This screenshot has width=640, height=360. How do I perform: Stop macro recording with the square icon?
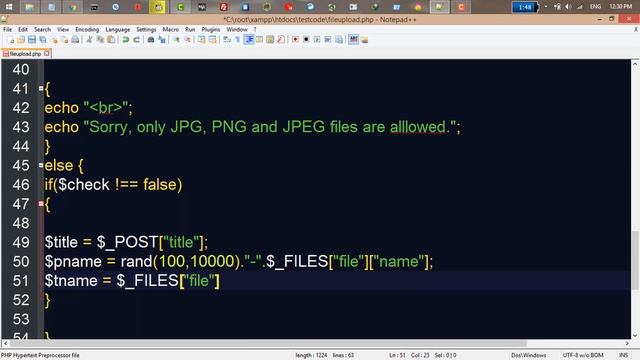(x=306, y=40)
